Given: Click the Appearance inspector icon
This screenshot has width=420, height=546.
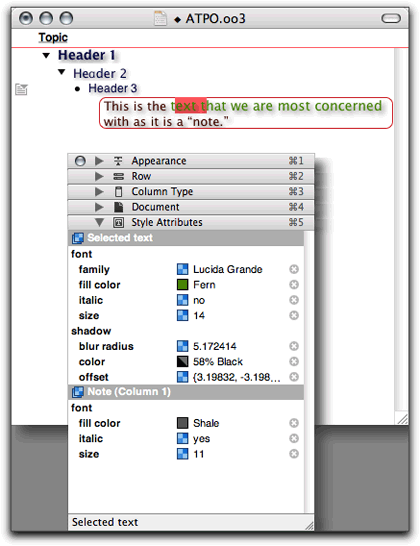Looking at the screenshot, I should [x=118, y=161].
